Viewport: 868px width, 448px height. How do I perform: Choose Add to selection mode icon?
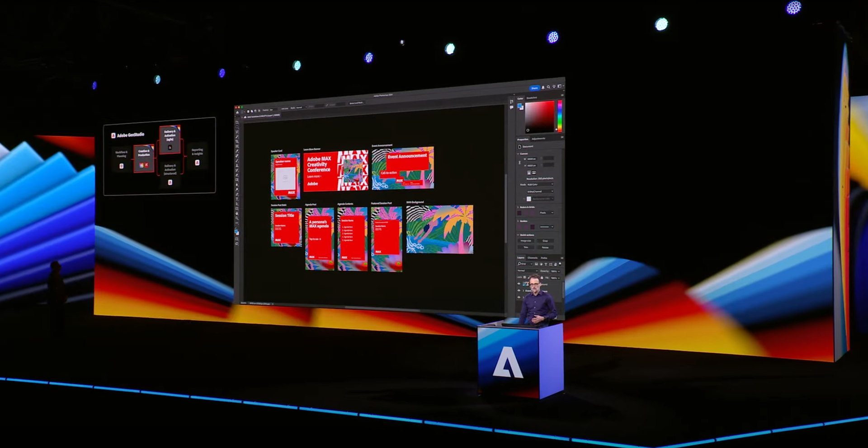pos(252,111)
